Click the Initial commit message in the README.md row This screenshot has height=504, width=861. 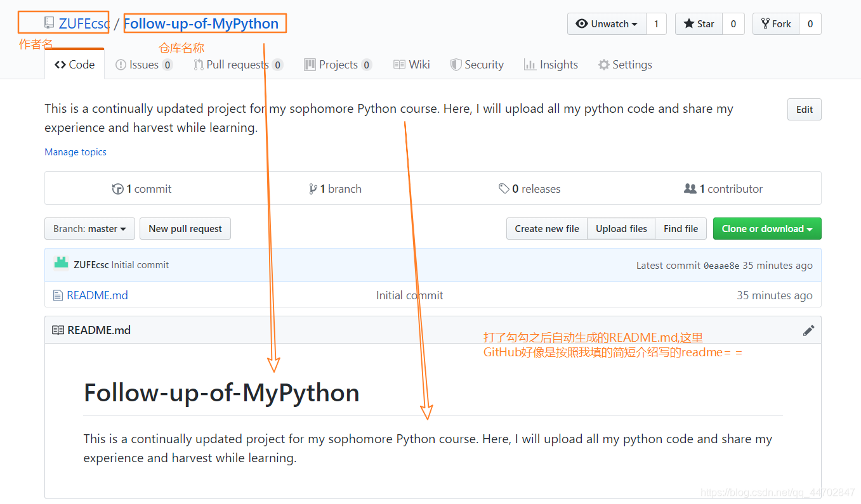[x=409, y=295]
